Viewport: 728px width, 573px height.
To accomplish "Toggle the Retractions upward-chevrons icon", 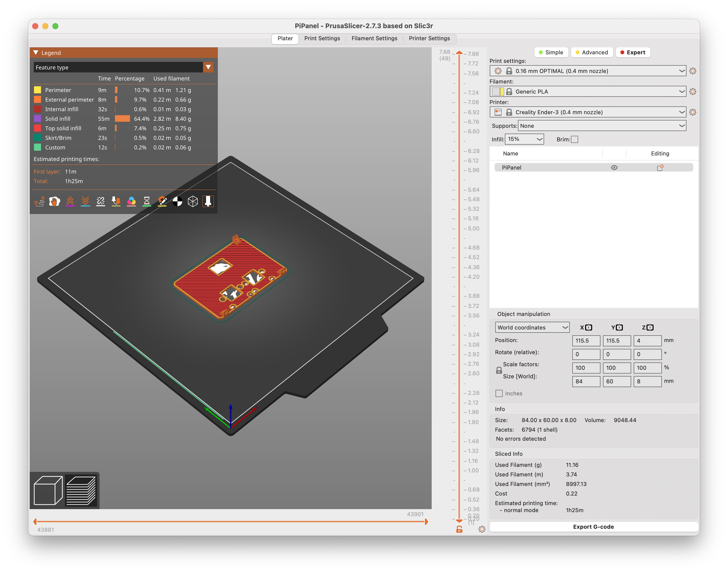I will pos(70,201).
